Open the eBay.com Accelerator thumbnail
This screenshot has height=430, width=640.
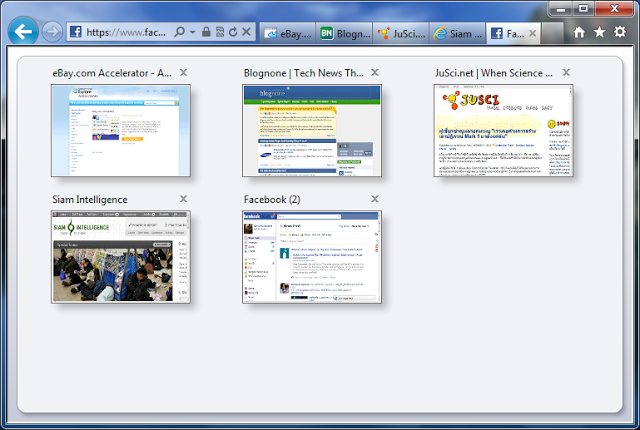coord(121,131)
